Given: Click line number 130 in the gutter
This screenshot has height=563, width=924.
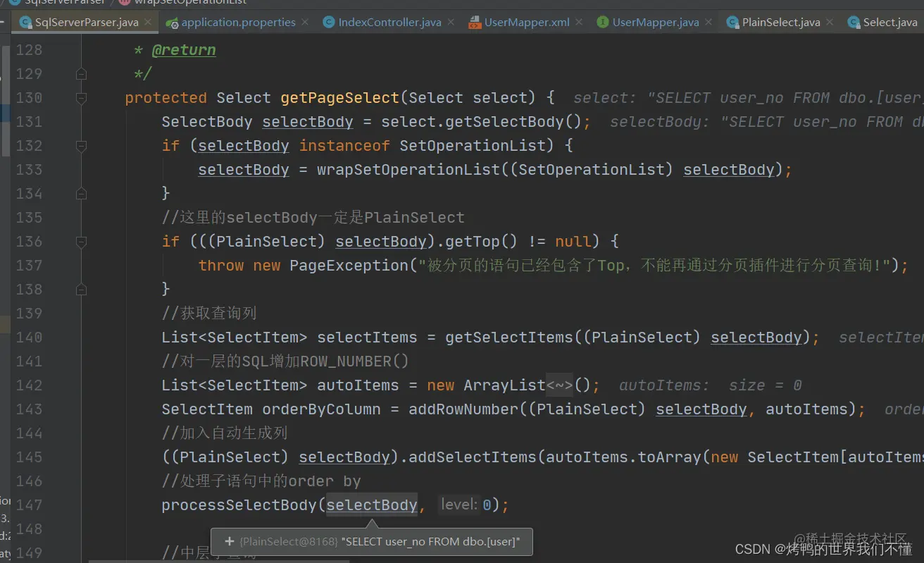Looking at the screenshot, I should [x=29, y=98].
